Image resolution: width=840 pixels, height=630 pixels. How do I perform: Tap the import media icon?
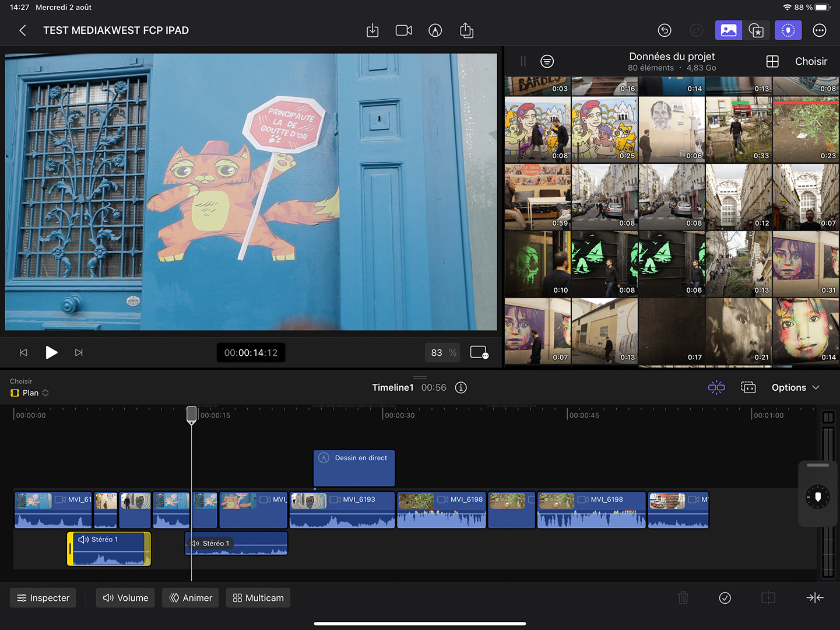pos(372,30)
